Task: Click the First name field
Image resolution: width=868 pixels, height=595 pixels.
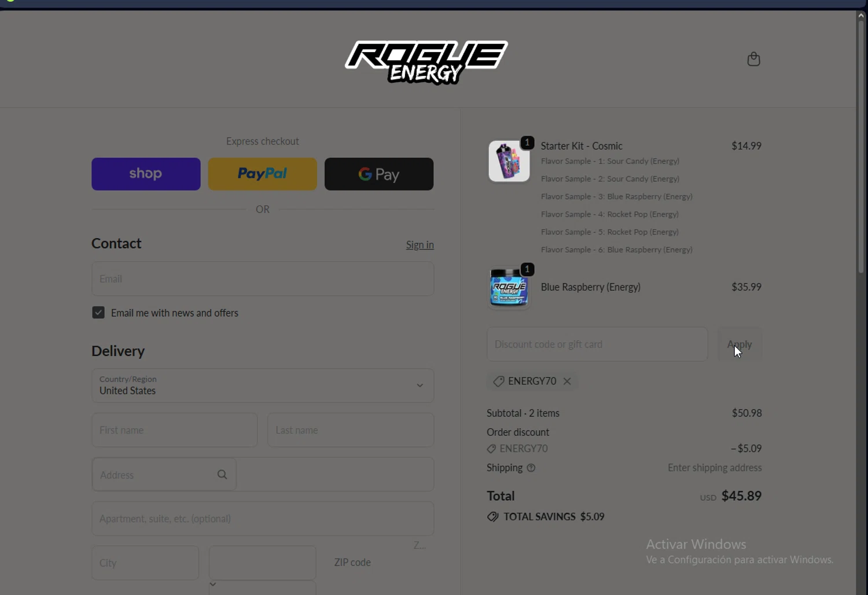Action: [174, 430]
